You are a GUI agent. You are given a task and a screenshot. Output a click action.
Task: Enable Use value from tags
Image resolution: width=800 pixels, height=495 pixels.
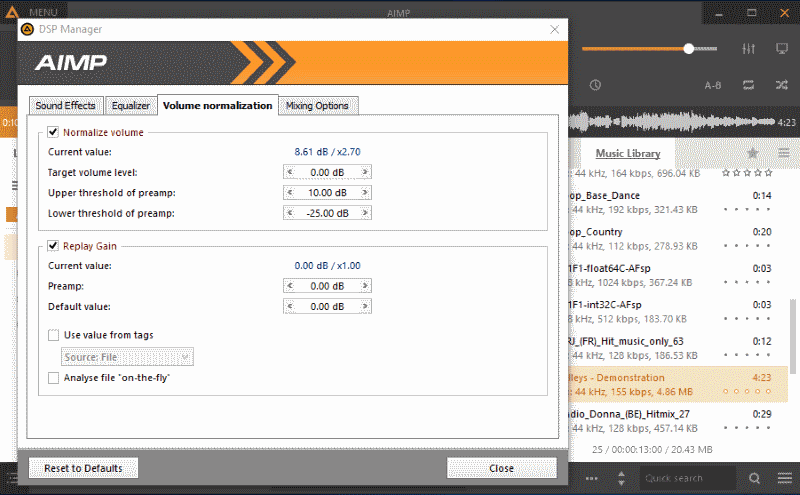[x=53, y=335]
